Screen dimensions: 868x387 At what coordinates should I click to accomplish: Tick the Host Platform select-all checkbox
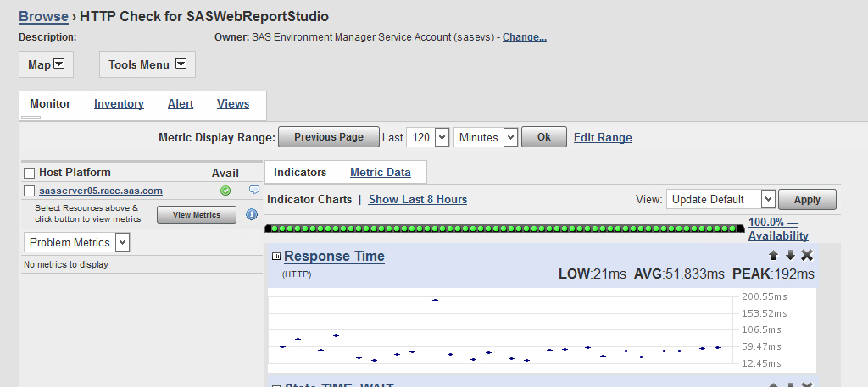30,173
